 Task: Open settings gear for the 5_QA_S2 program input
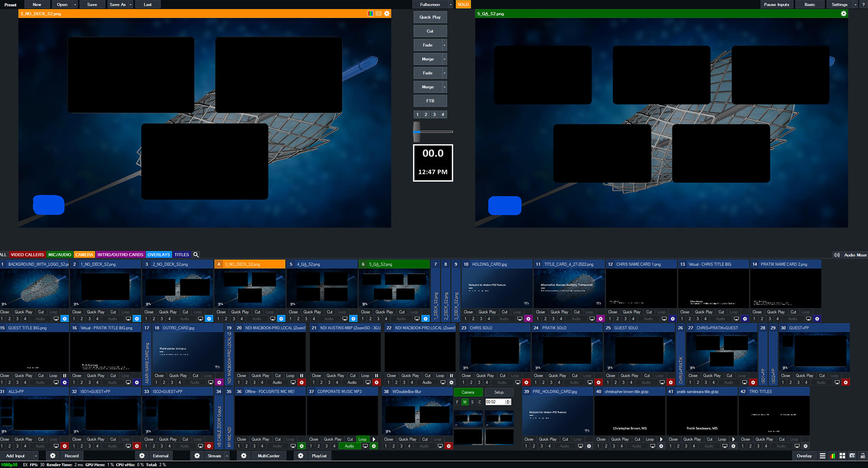pyautogui.click(x=844, y=13)
